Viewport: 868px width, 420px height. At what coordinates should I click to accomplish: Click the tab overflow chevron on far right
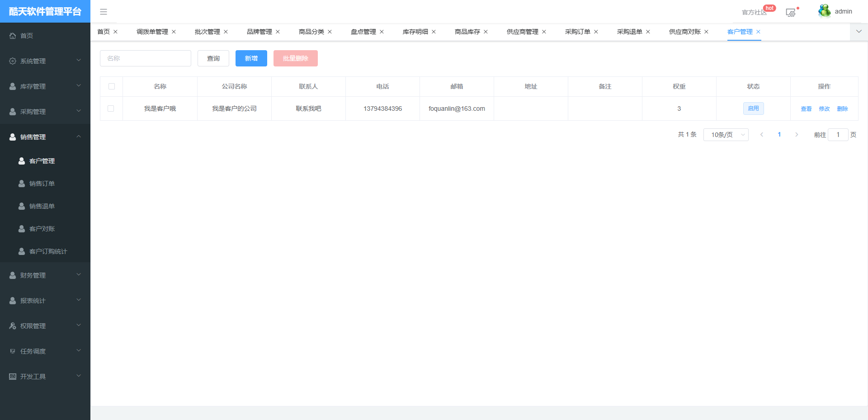[859, 32]
